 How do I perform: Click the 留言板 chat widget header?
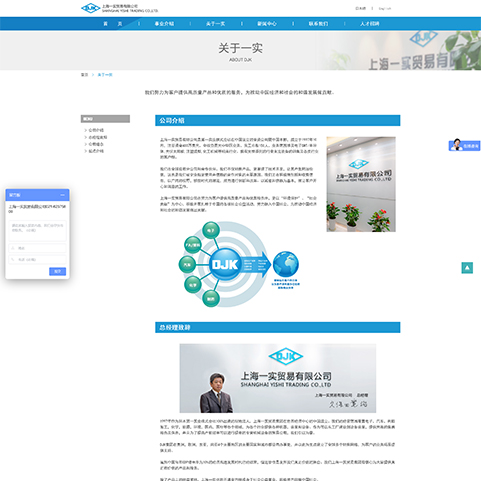(37, 195)
